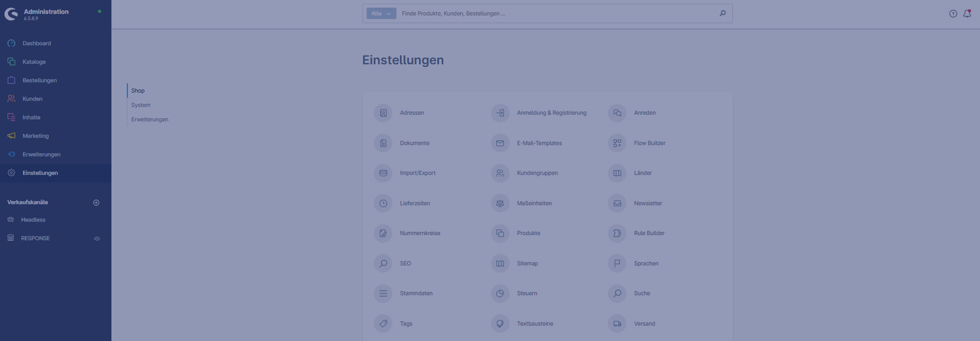
Task: Switch to the System settings tab
Action: [141, 105]
